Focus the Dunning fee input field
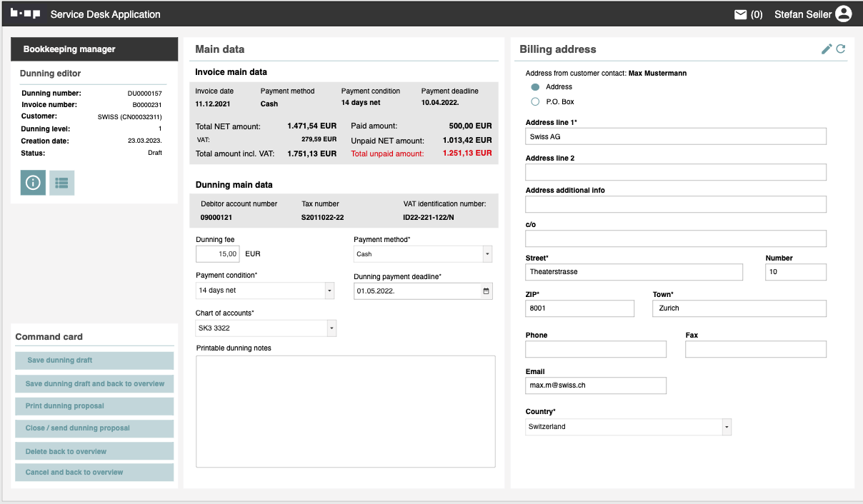863x504 pixels. pos(218,254)
